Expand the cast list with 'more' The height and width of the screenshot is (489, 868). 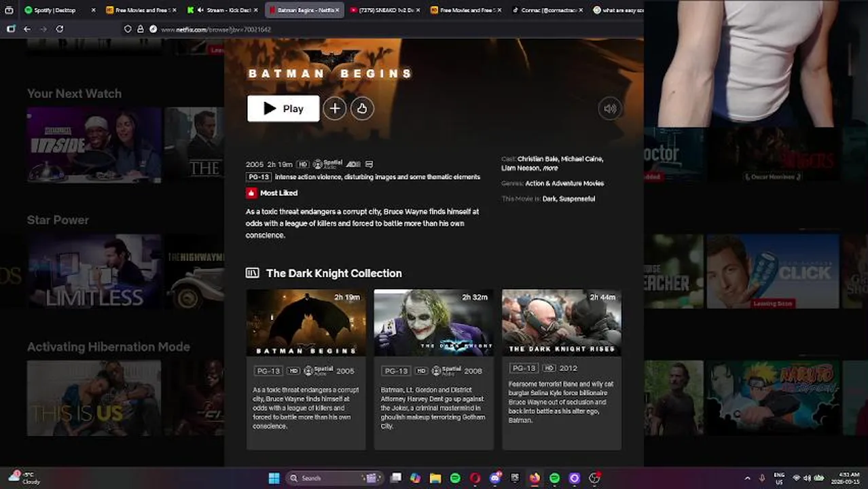point(550,168)
